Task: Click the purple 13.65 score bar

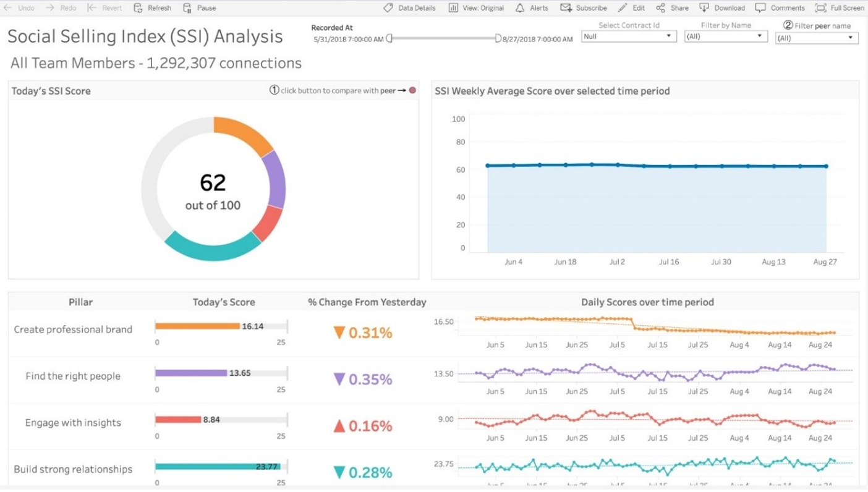Action: tap(191, 373)
